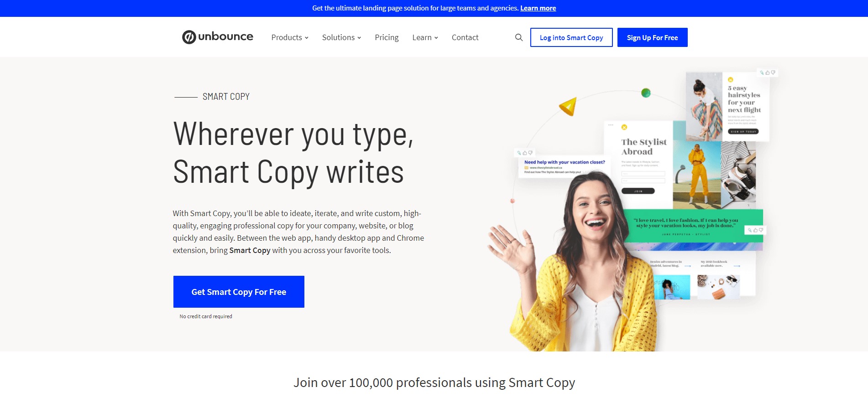This screenshot has height=413, width=868.
Task: Follow the Learn more banner link
Action: [x=538, y=8]
